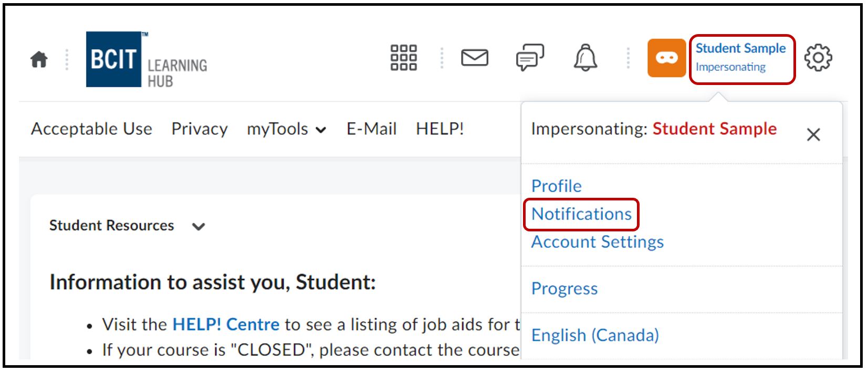The width and height of the screenshot is (868, 372).
Task: Open the course selector grid icon
Action: click(x=403, y=58)
